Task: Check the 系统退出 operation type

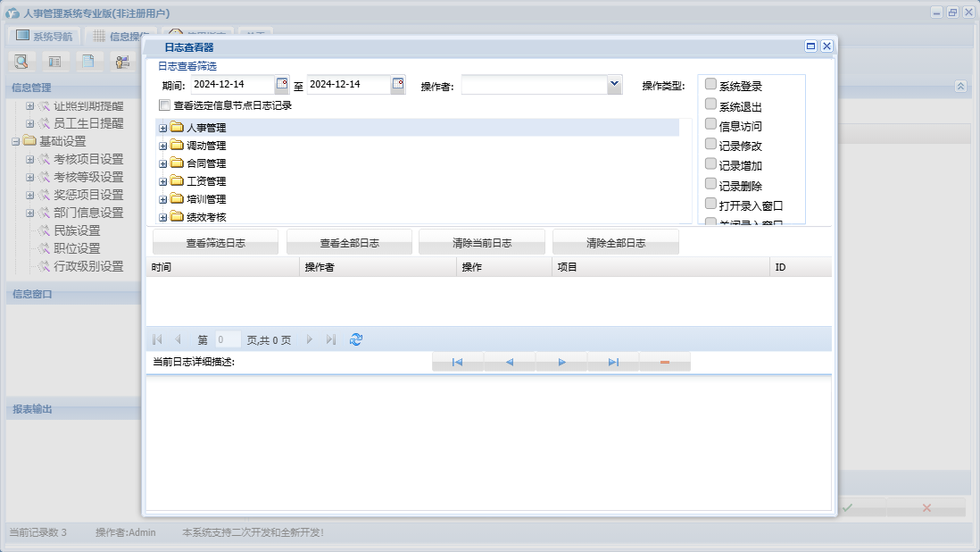Action: tap(710, 104)
